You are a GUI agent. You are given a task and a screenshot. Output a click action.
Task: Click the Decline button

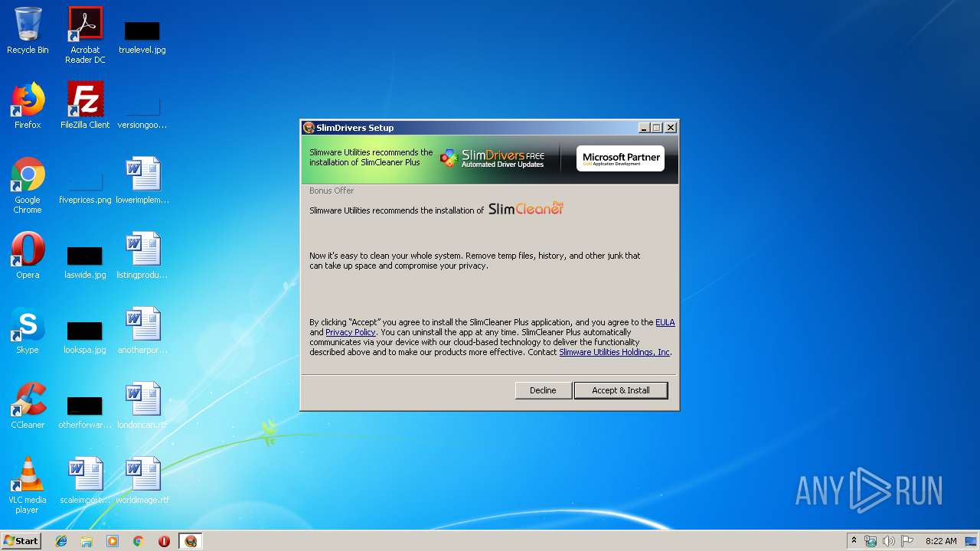(543, 390)
